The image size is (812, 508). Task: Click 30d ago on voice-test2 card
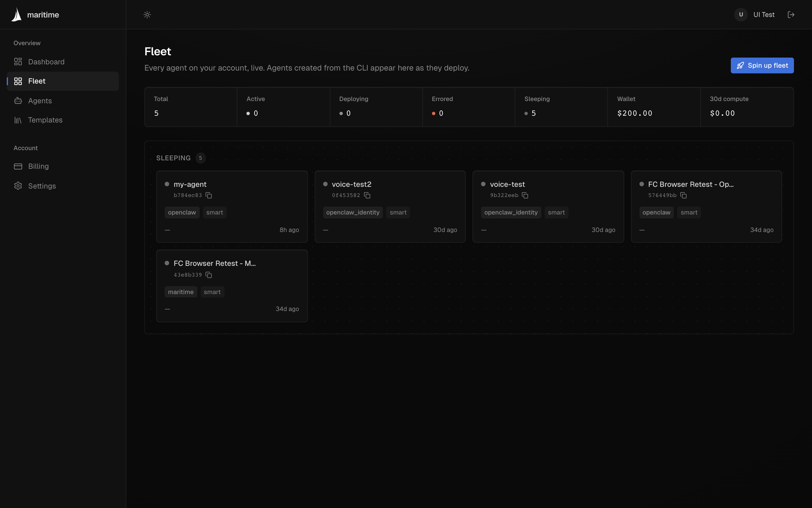click(445, 230)
